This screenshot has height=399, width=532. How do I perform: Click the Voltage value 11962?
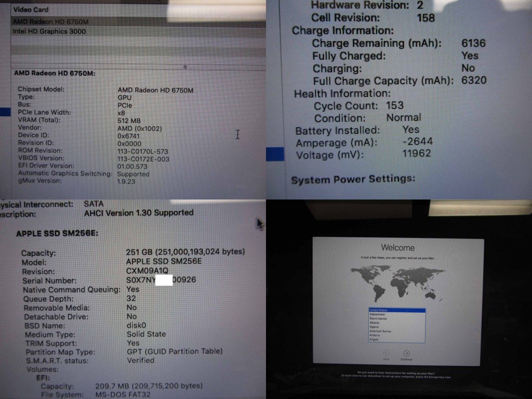(417, 153)
